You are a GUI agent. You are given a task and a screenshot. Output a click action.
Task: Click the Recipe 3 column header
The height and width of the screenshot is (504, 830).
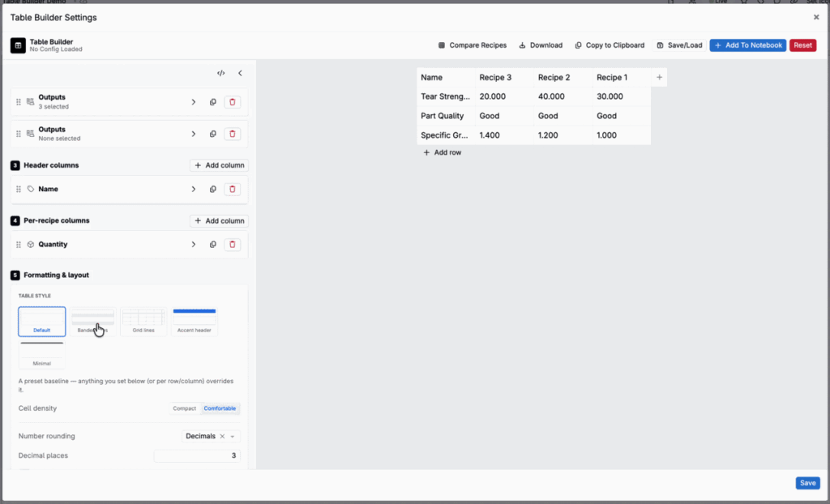tap(504, 77)
